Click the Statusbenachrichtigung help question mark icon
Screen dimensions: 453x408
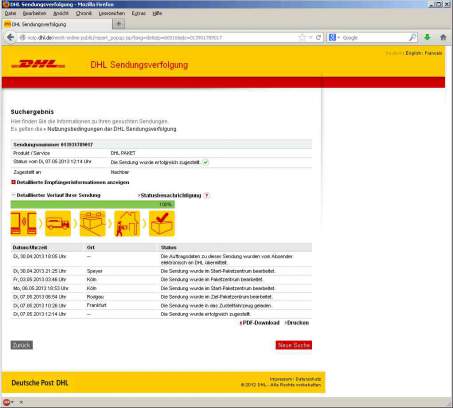tap(207, 196)
